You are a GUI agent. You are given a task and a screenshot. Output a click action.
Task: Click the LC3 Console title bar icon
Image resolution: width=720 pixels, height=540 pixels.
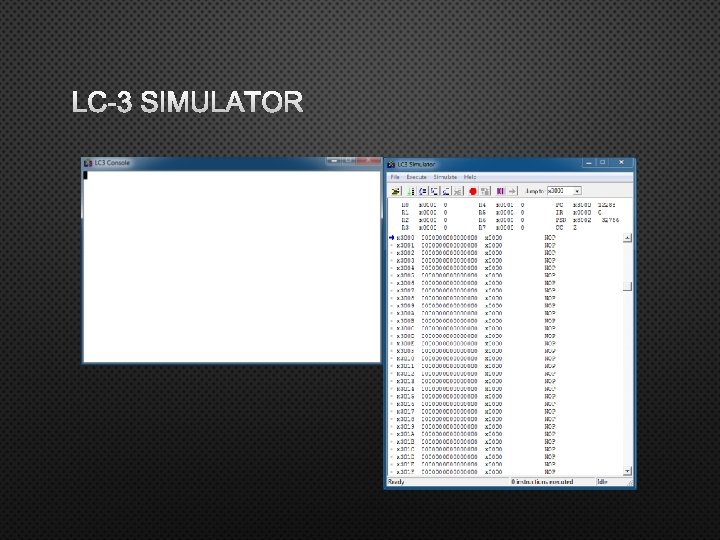pos(88,163)
